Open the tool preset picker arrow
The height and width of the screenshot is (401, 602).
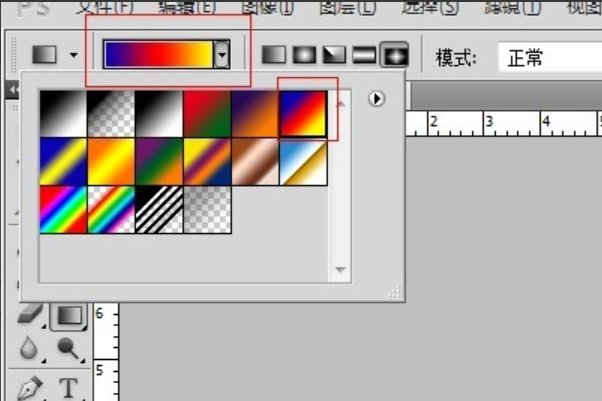(x=74, y=56)
